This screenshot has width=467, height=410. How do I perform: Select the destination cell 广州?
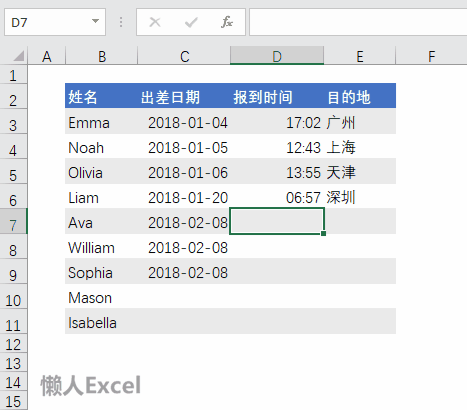(360, 121)
